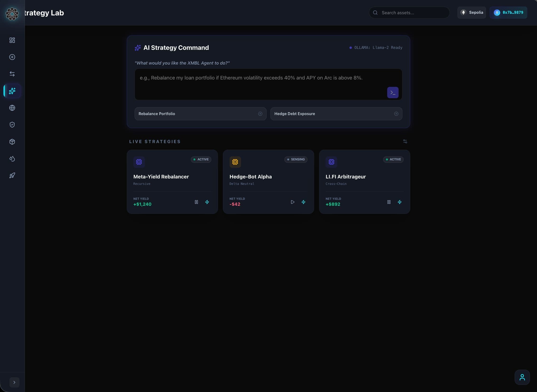Screen dimensions: 537x392
Task: Submit command with the terminal button
Action: (393, 93)
